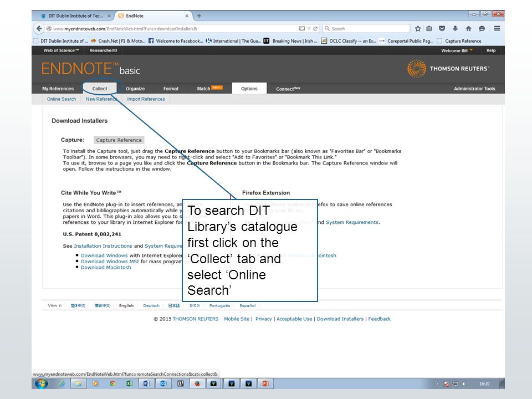Select the Collect tab
Viewport: 532px width, 399px height.
point(99,89)
